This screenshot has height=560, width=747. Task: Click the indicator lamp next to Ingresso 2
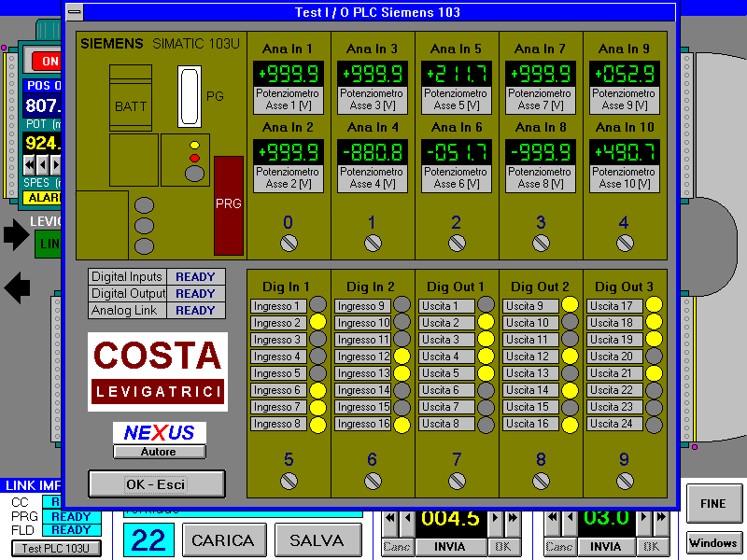point(317,322)
